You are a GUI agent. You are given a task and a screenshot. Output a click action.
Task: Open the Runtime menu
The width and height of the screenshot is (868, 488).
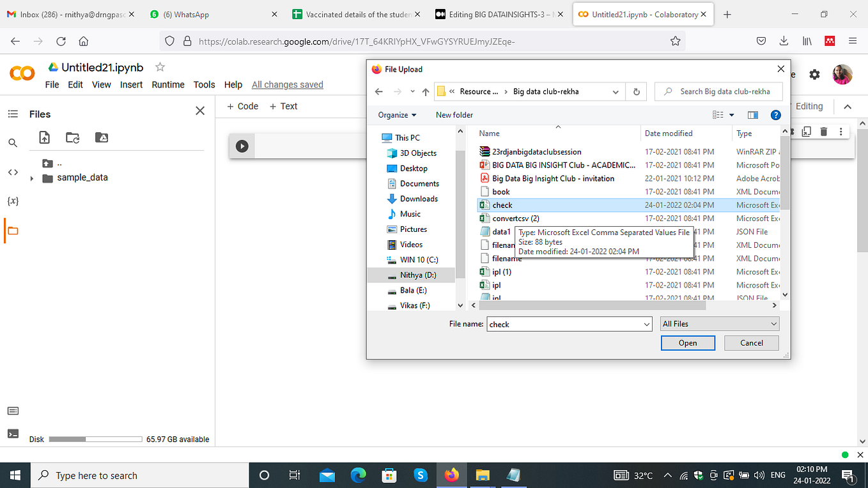tap(167, 84)
